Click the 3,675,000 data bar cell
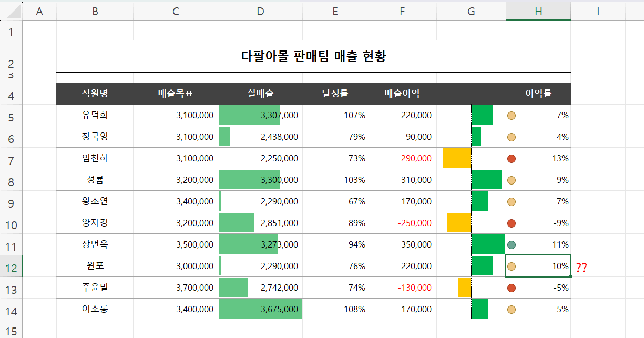Screen dimensions: 644x338 tap(260, 309)
